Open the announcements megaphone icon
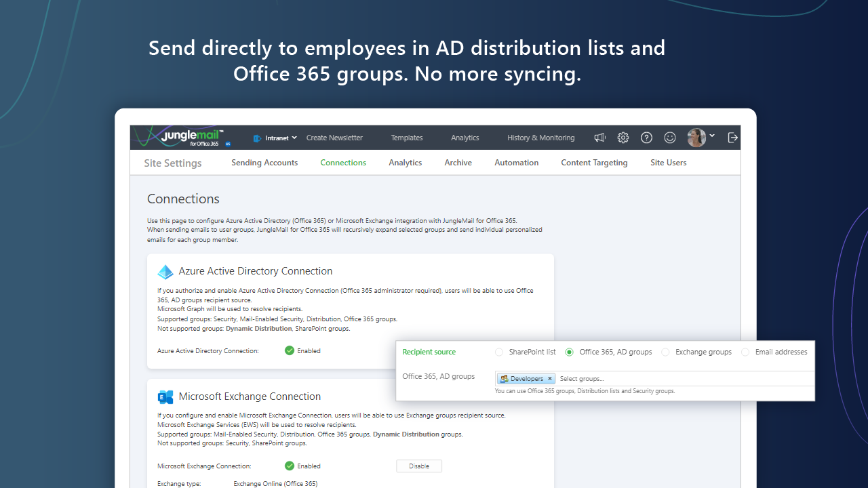 (x=599, y=138)
